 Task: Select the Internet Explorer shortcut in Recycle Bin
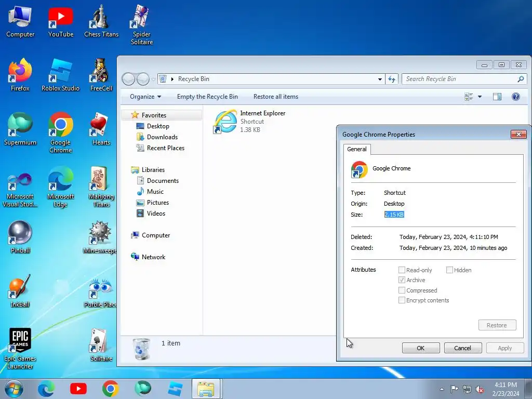pyautogui.click(x=249, y=121)
